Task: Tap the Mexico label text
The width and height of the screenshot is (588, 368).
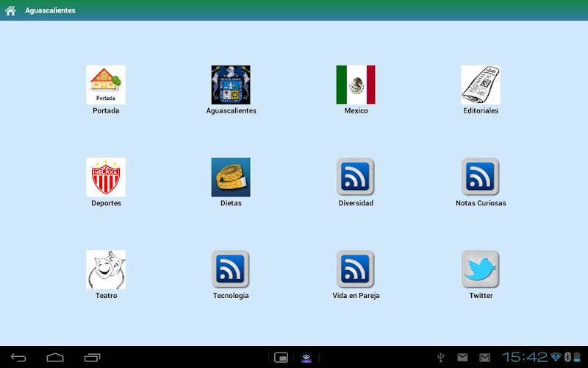Action: click(356, 111)
